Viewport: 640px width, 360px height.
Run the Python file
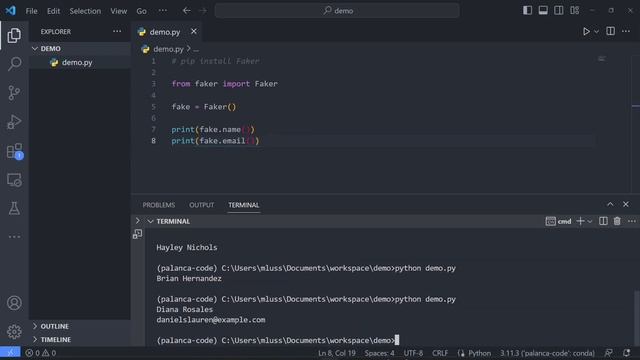(586, 31)
